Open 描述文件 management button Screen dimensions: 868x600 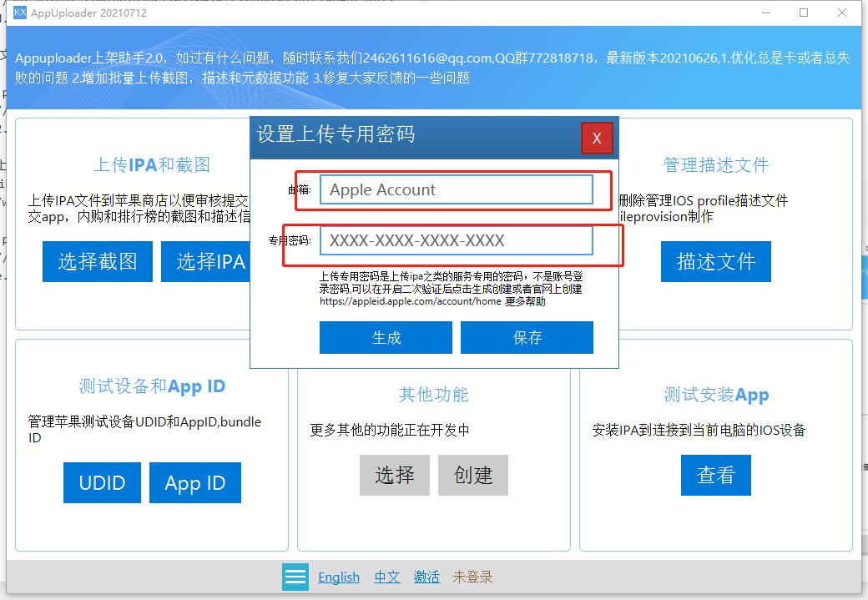coord(716,261)
